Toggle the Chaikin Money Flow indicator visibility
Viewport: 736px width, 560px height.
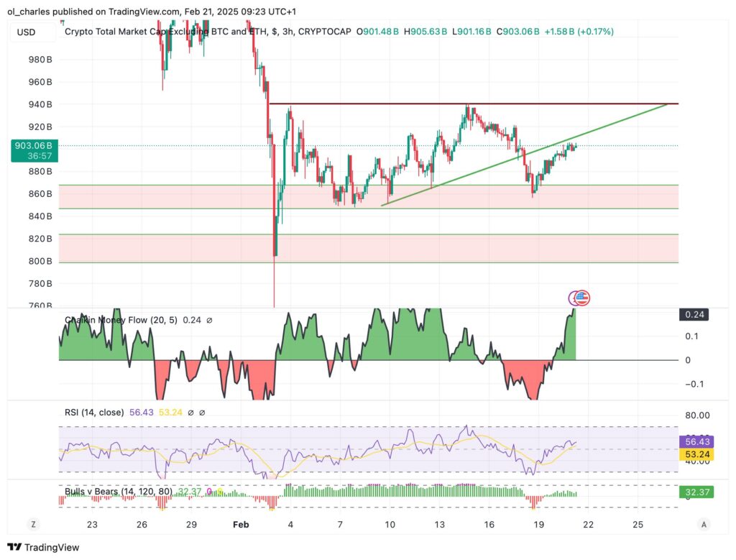[x=209, y=320]
